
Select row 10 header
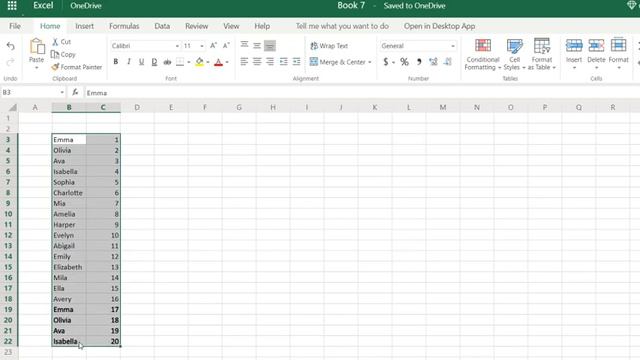pyautogui.click(x=9, y=214)
